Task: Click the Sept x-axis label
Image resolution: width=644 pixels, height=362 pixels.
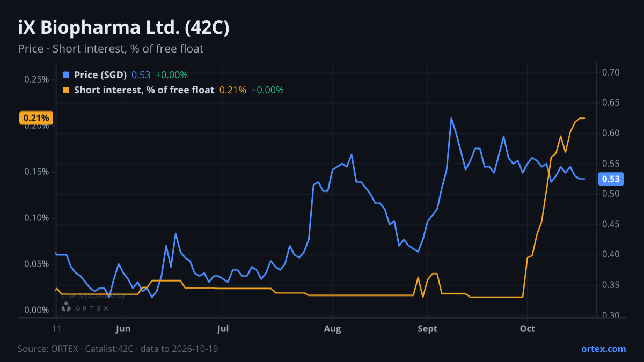Action: (428, 329)
